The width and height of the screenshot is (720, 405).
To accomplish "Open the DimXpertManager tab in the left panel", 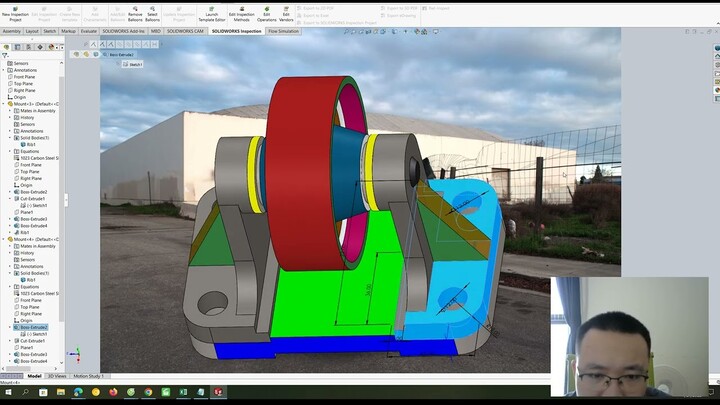I will click(40, 47).
